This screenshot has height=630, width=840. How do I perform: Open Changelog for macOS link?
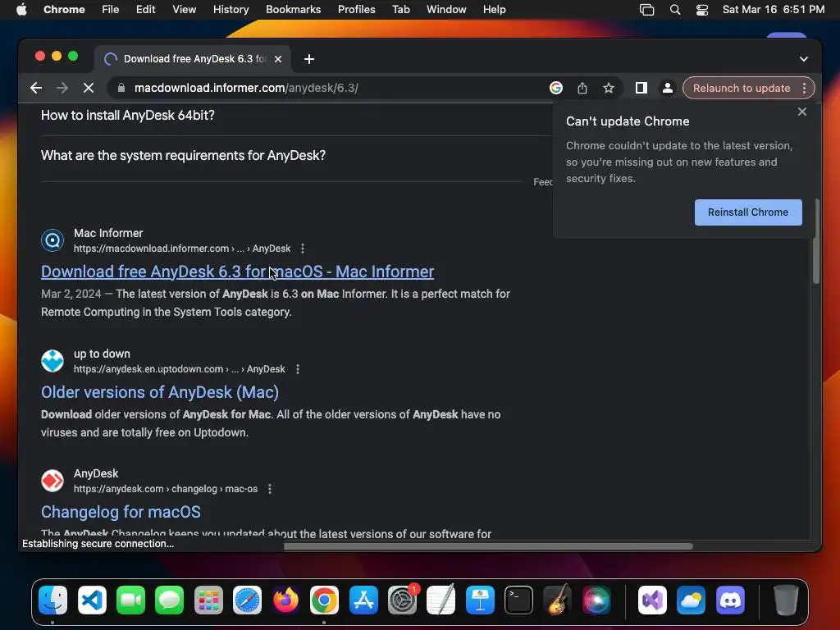click(x=121, y=512)
